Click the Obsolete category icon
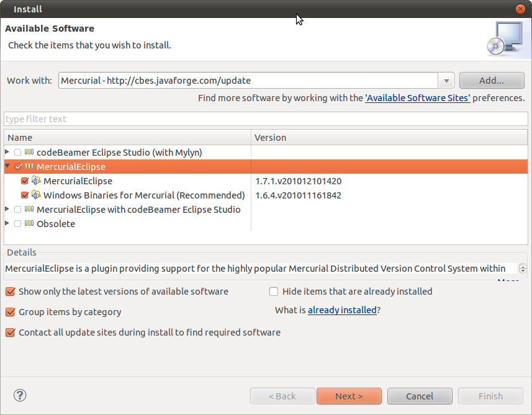The image size is (532, 415). click(29, 223)
